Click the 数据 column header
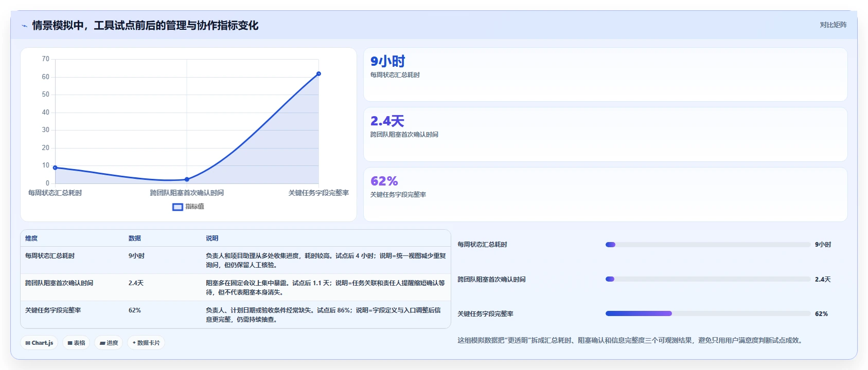 (x=135, y=238)
